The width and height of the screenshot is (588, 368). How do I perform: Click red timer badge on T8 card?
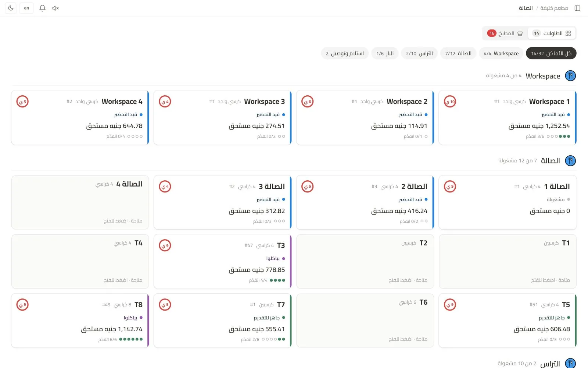pos(22,305)
